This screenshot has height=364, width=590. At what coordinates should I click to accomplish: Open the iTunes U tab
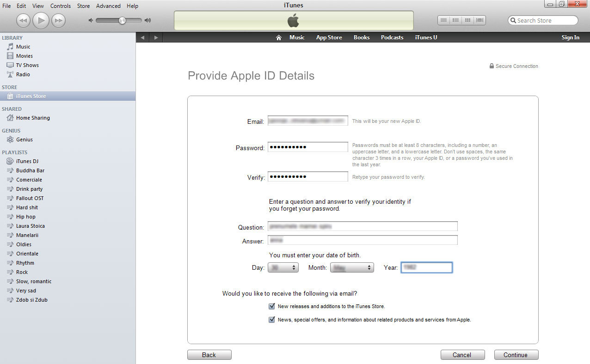pos(426,37)
